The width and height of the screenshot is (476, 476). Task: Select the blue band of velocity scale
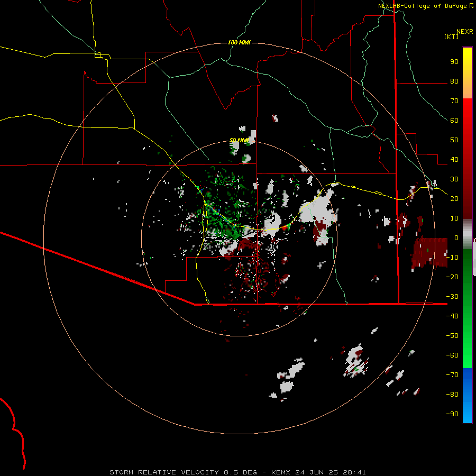467,396
